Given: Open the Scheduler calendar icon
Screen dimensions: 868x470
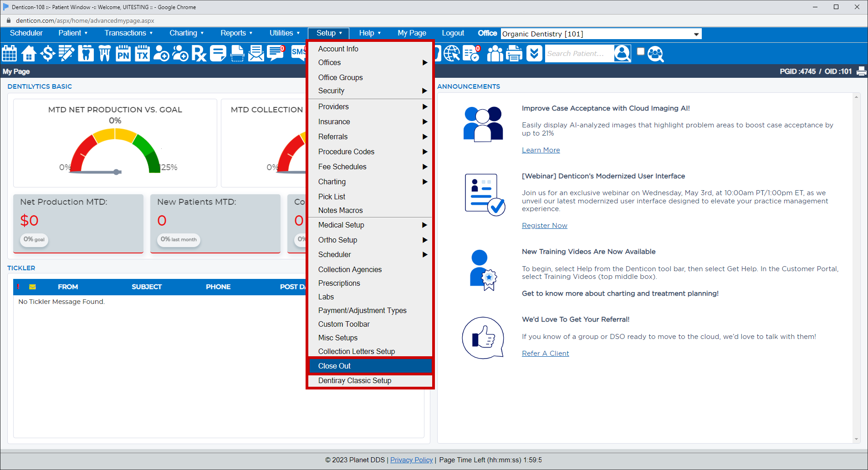Looking at the screenshot, I should click(x=9, y=53).
